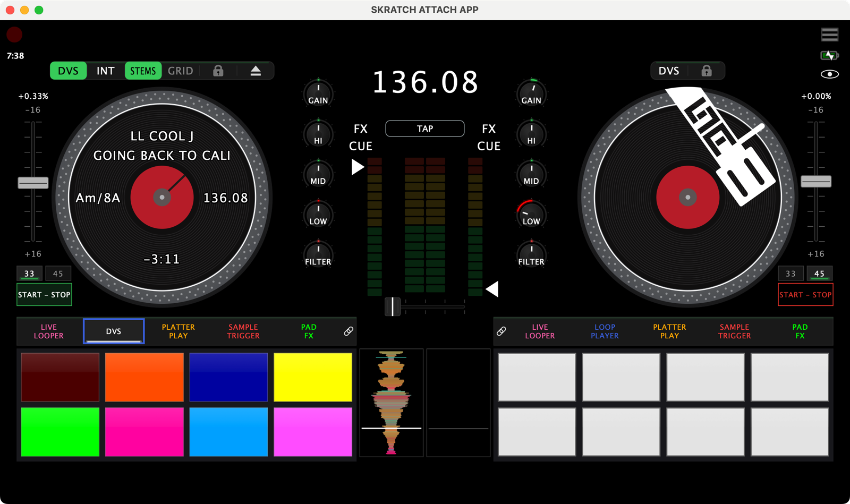Click the left pad link chain icon
850x504 pixels.
click(348, 331)
